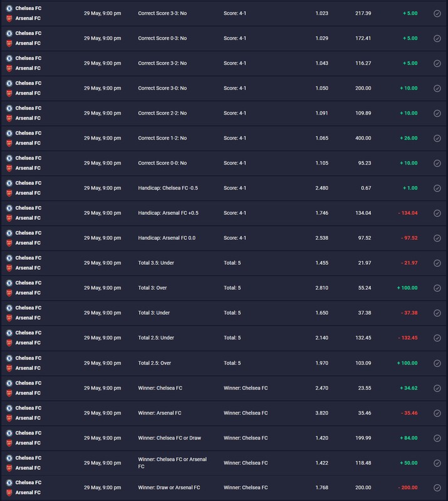Click the loss value - 132.45
Screen dimensions: 448x501
click(x=408, y=338)
